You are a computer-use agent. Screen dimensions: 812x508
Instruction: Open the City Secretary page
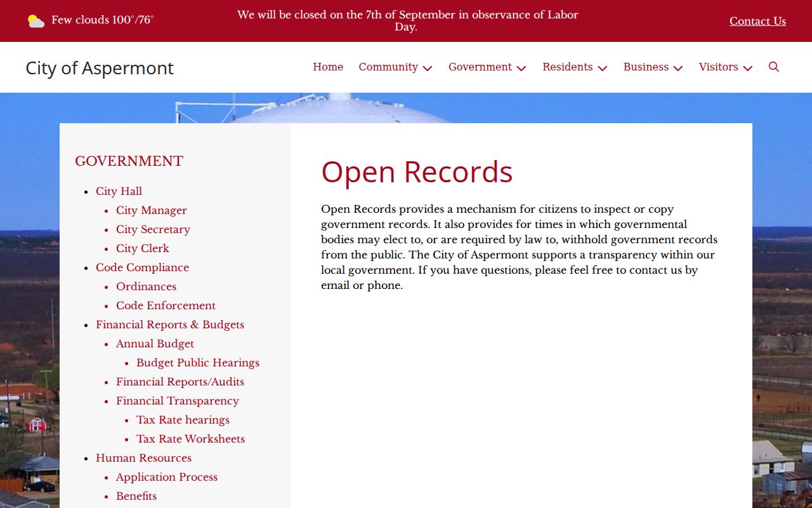pyautogui.click(x=153, y=229)
